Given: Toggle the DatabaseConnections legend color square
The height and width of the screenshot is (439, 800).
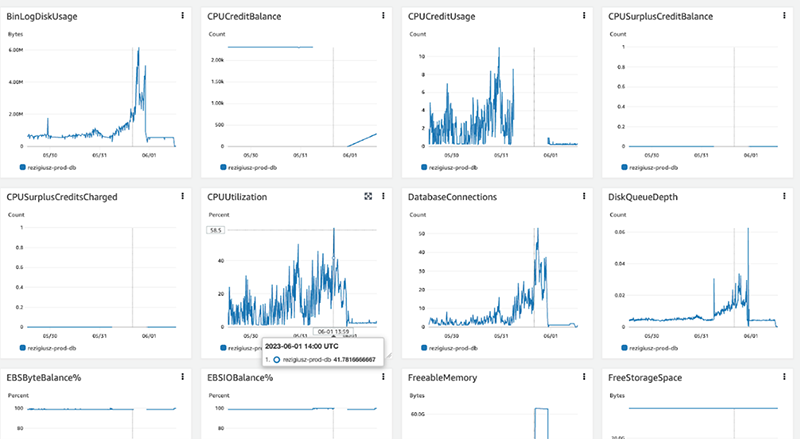Looking at the screenshot, I should [424, 348].
